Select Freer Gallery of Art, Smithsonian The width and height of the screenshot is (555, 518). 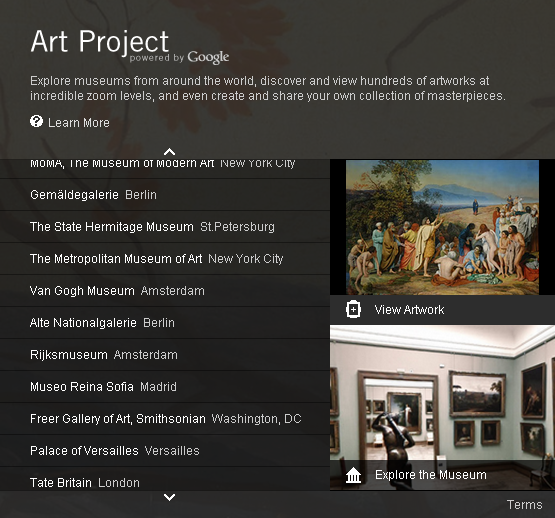coord(165,419)
